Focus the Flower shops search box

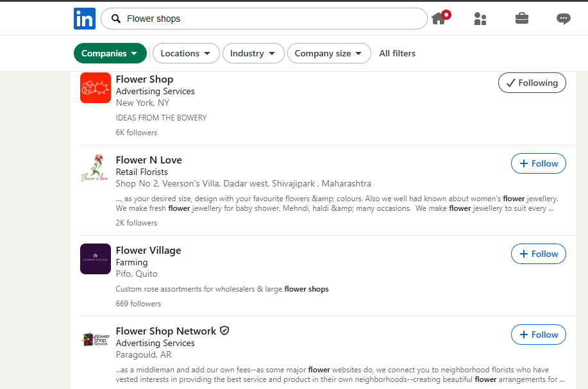(x=264, y=19)
